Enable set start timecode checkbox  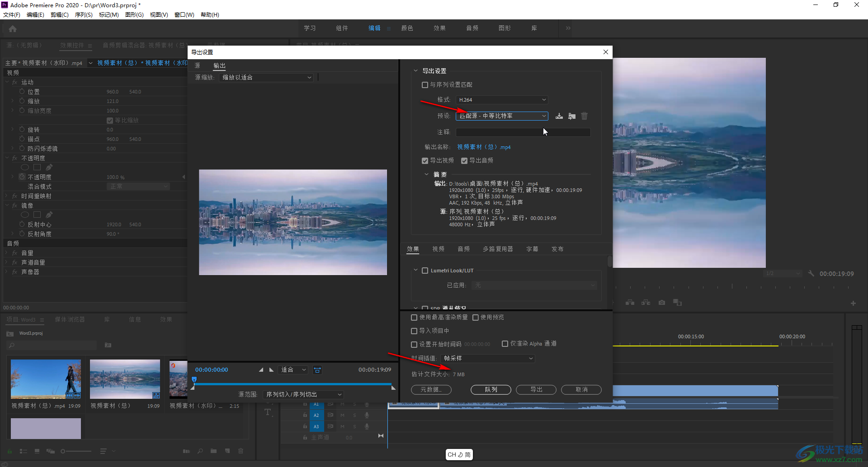tap(414, 345)
